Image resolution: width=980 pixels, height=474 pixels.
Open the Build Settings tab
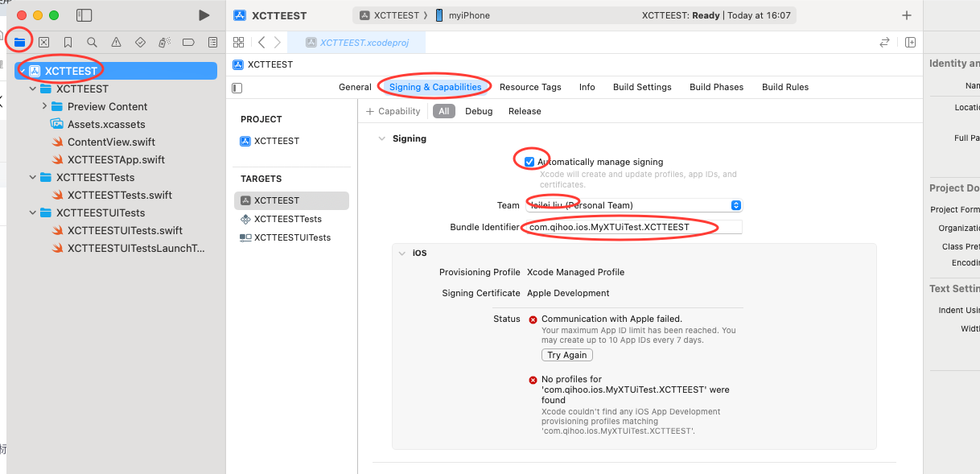(642, 87)
